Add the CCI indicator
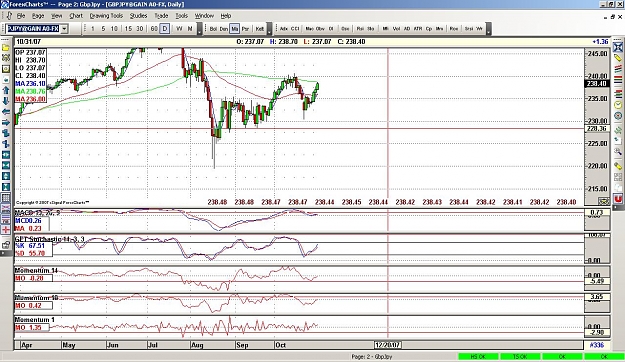 295,29
